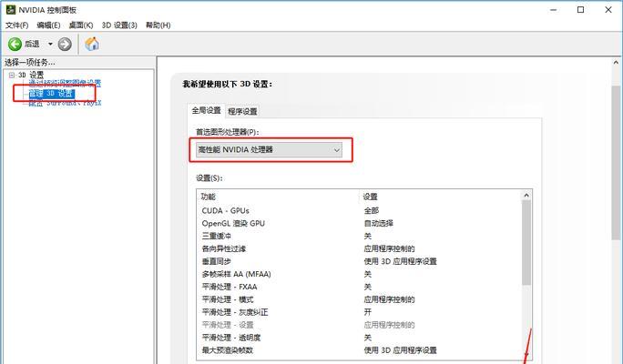This screenshot has height=364, width=623.
Task: Select 配置 Surround、PhysX in task tree
Action: (65, 103)
